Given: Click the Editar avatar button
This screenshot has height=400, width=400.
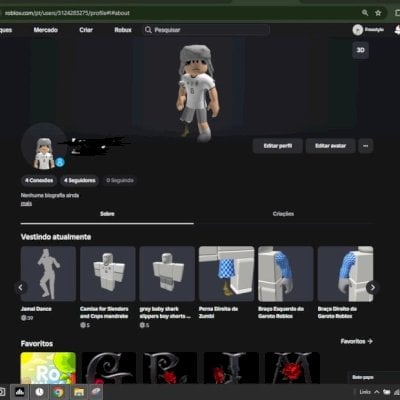Looking at the screenshot, I should (330, 146).
